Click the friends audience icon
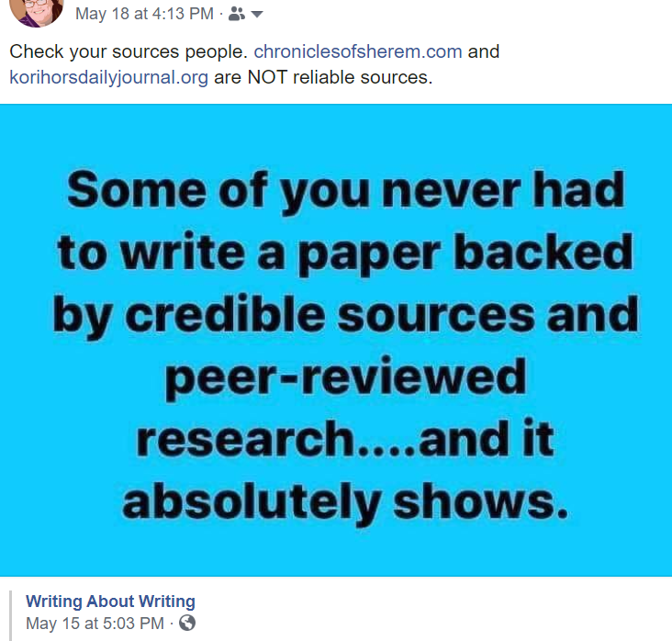This screenshot has width=672, height=641. coord(237,14)
